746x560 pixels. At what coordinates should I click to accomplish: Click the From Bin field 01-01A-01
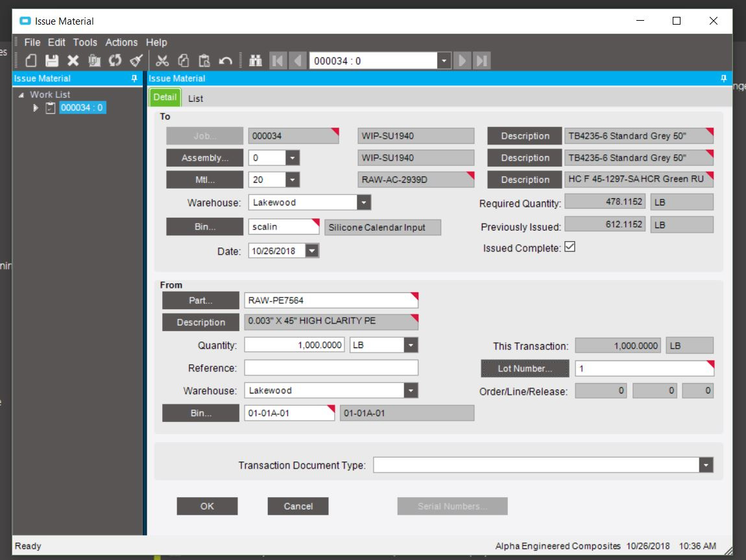[x=289, y=413]
